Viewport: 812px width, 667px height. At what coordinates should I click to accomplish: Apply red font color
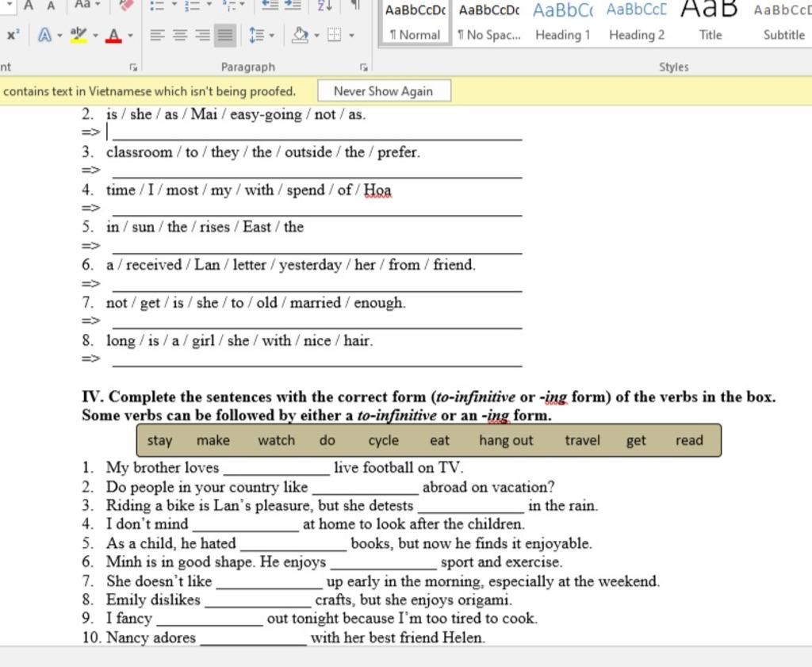pos(113,35)
